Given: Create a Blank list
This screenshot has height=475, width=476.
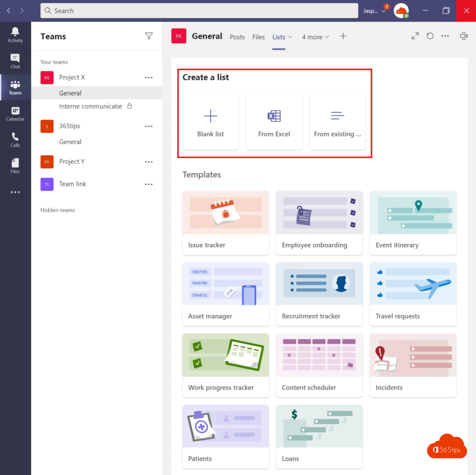Looking at the screenshot, I should click(211, 121).
